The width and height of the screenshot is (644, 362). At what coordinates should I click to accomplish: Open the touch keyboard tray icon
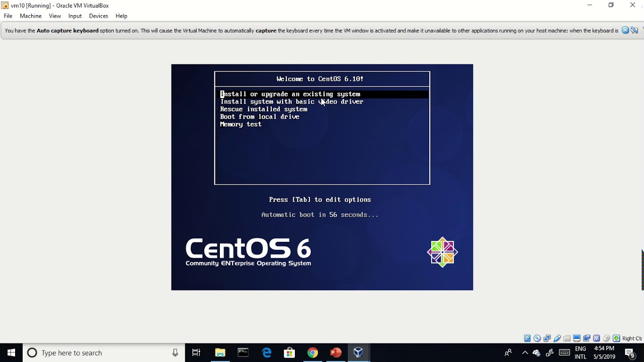click(x=565, y=353)
